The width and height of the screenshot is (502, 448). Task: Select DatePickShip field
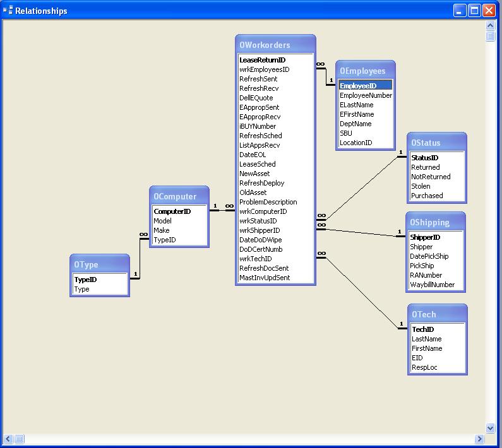(x=436, y=256)
